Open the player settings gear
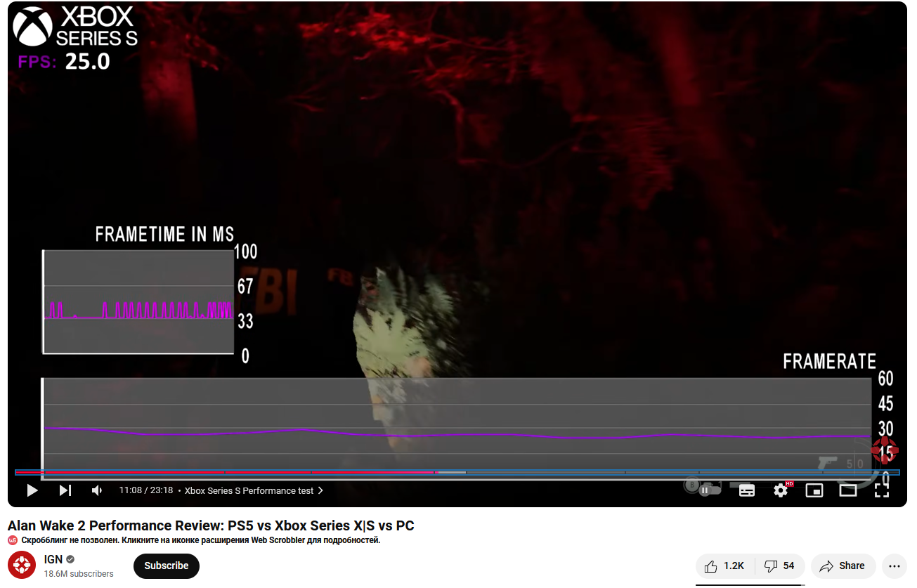 point(781,490)
